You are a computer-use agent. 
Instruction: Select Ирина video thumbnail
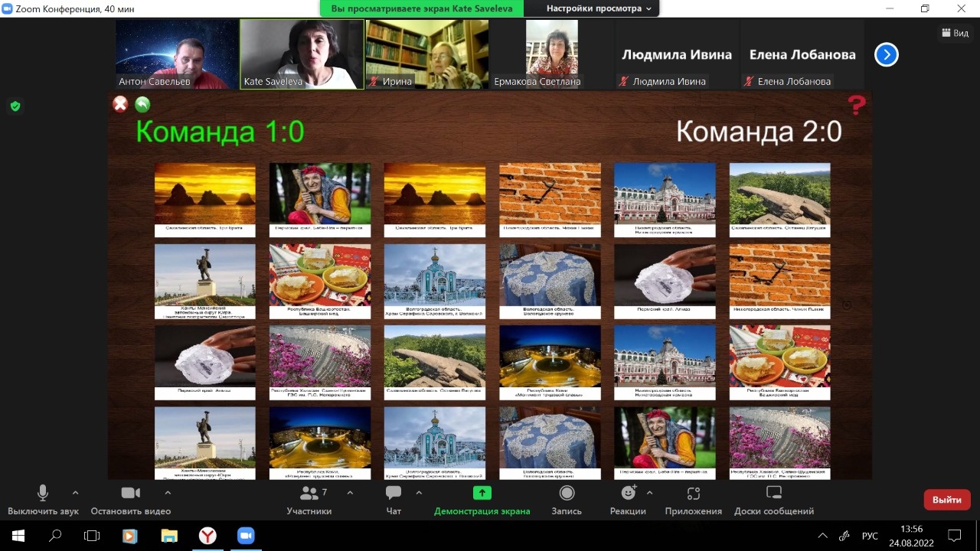click(x=427, y=54)
